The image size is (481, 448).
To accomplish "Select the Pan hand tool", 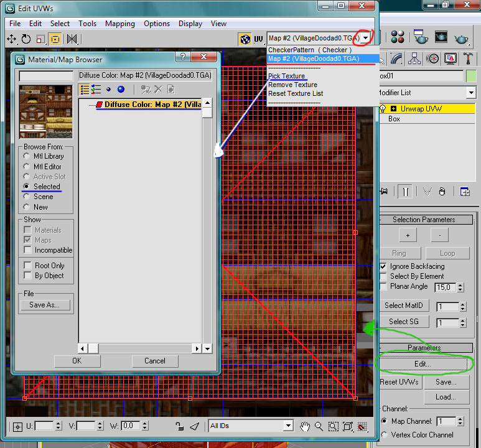I will (x=305, y=426).
